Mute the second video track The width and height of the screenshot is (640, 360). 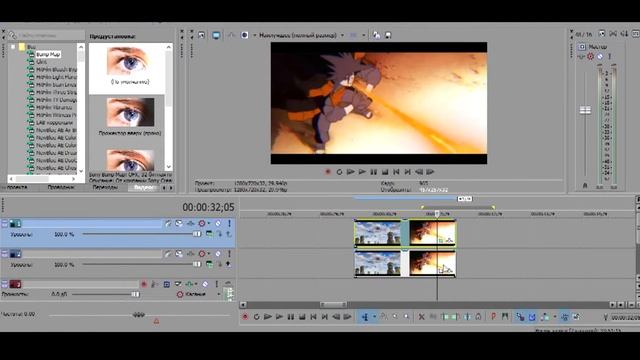[x=218, y=254]
